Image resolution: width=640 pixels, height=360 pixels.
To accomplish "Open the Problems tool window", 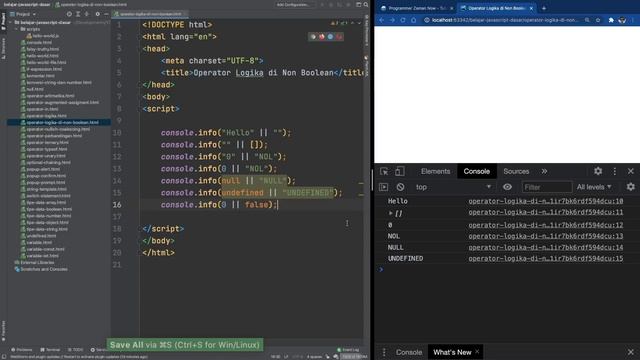I will pos(22,350).
